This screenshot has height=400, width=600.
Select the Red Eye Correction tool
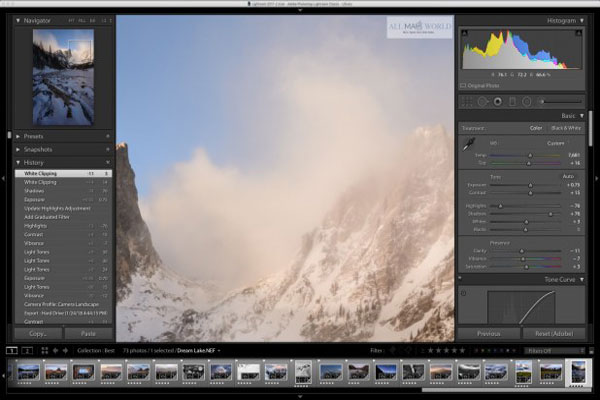click(x=497, y=101)
